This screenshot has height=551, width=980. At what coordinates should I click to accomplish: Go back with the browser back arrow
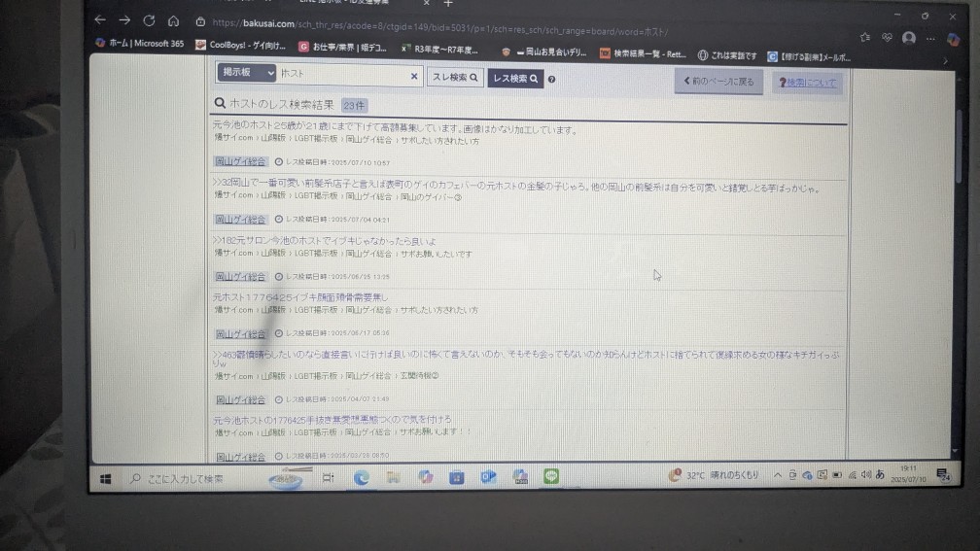click(x=100, y=20)
